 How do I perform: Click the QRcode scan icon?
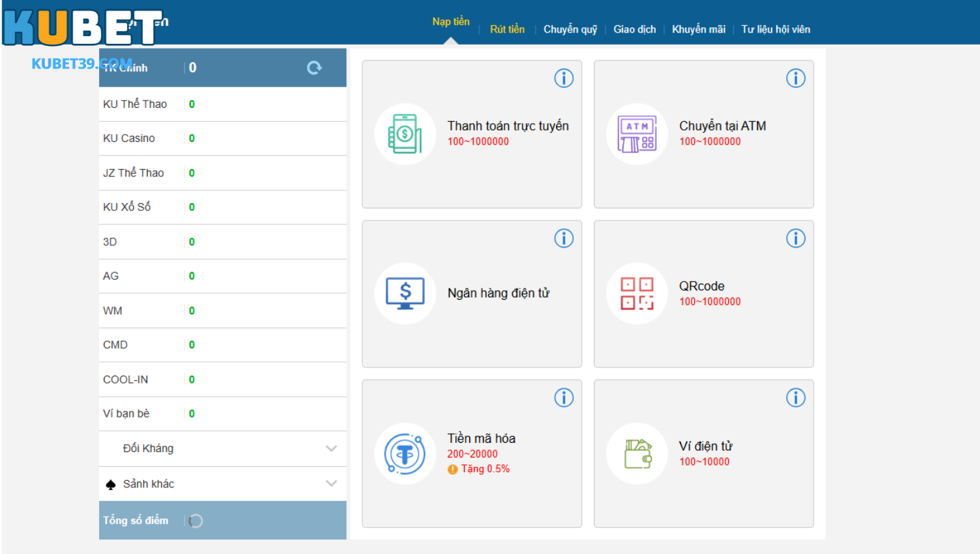pyautogui.click(x=637, y=294)
